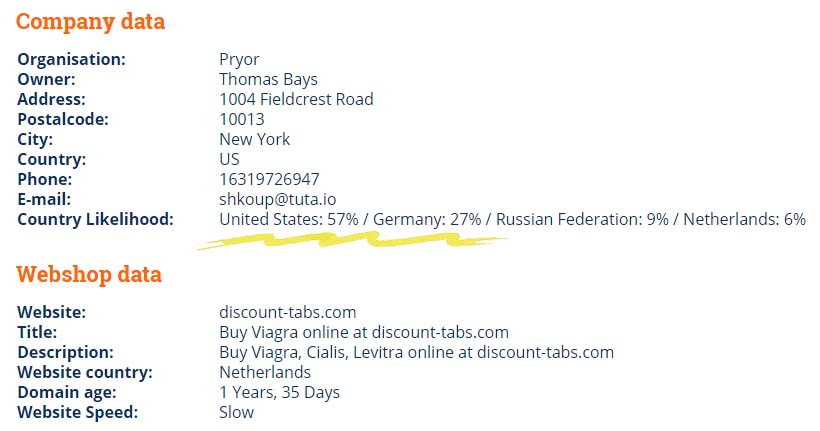This screenshot has height=431, width=820.
Task: Click the phone number 16319726947
Action: pos(269,179)
